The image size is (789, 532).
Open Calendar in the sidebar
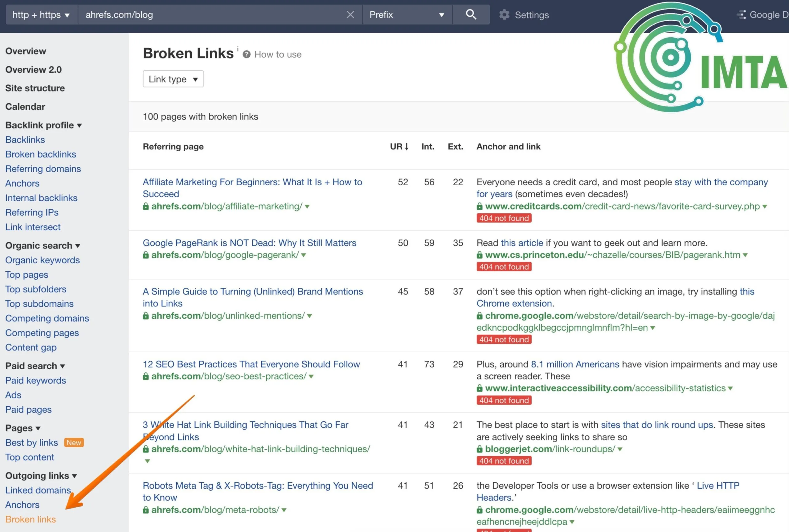coord(25,107)
